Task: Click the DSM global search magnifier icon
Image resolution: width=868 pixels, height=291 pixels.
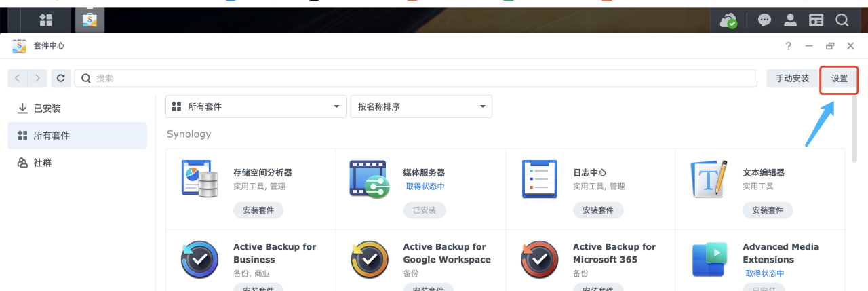Action: (842, 20)
